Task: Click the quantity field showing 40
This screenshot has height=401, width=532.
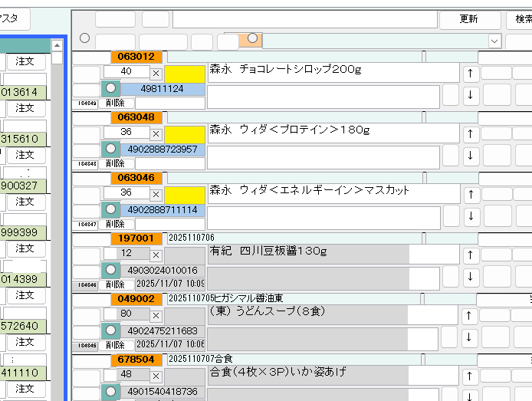Action: click(x=126, y=71)
